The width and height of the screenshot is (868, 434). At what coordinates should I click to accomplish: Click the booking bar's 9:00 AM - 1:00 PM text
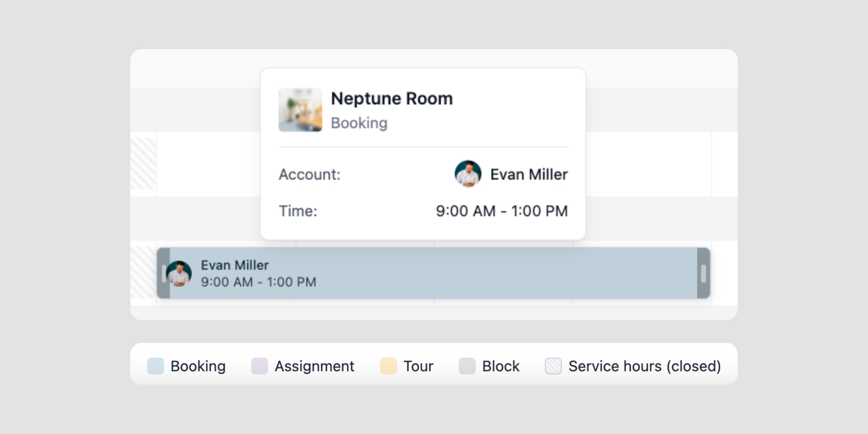tap(258, 282)
